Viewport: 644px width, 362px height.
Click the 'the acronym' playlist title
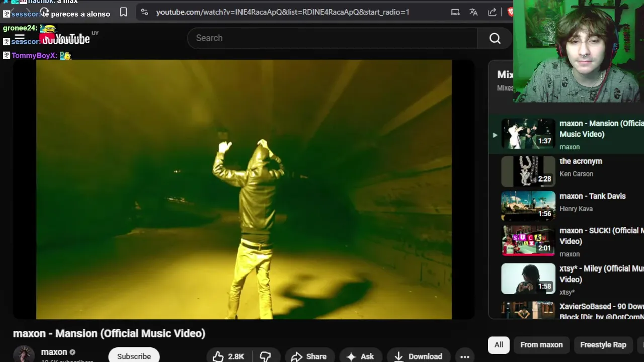coord(581,161)
